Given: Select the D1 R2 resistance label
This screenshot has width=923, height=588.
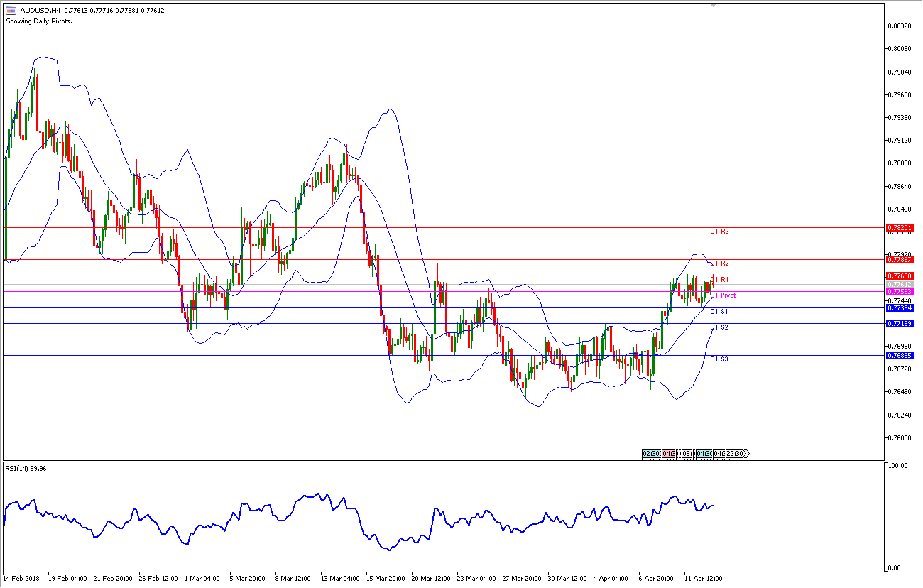Looking at the screenshot, I should (720, 263).
